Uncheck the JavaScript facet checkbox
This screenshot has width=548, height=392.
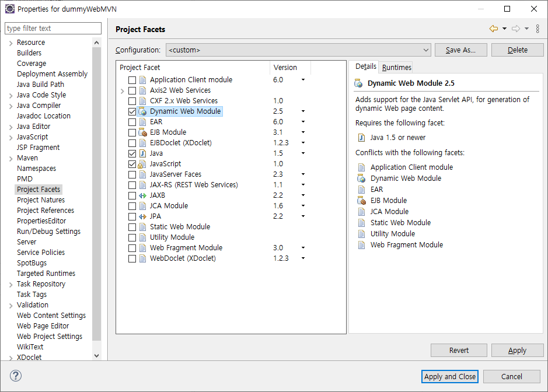point(132,164)
